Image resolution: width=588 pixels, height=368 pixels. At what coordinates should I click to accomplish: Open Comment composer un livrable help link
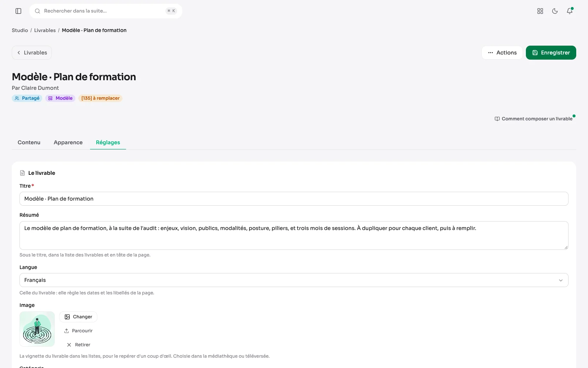point(534,119)
